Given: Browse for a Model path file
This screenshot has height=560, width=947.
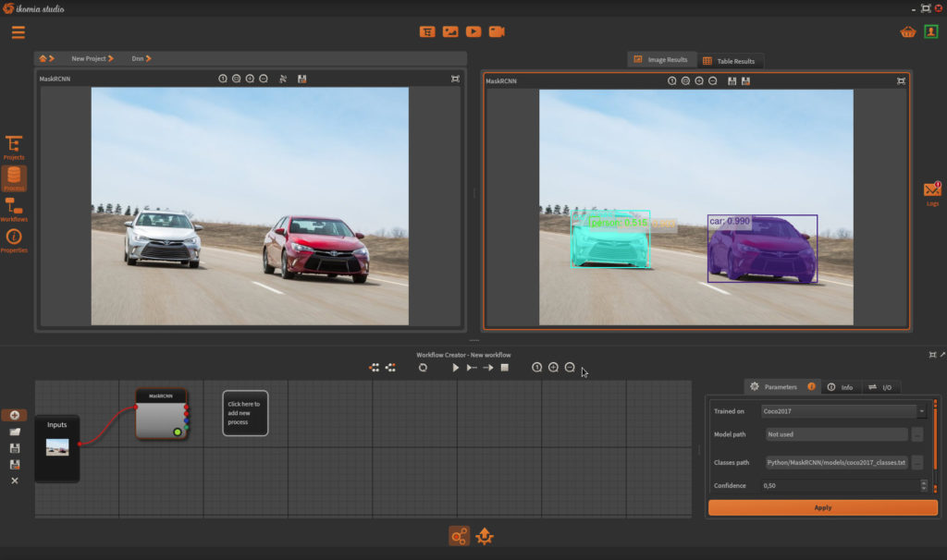Looking at the screenshot, I should (916, 433).
